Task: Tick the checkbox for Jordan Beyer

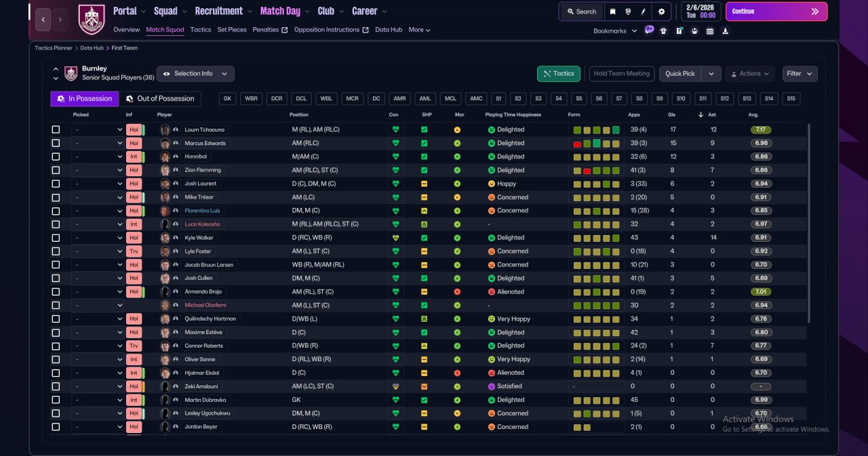Action: click(x=56, y=427)
